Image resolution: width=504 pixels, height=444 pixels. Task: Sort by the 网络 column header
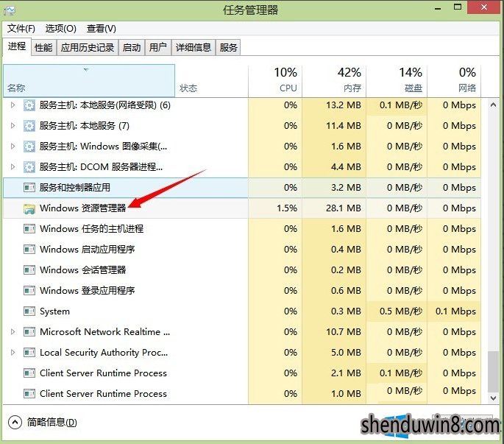pos(454,81)
